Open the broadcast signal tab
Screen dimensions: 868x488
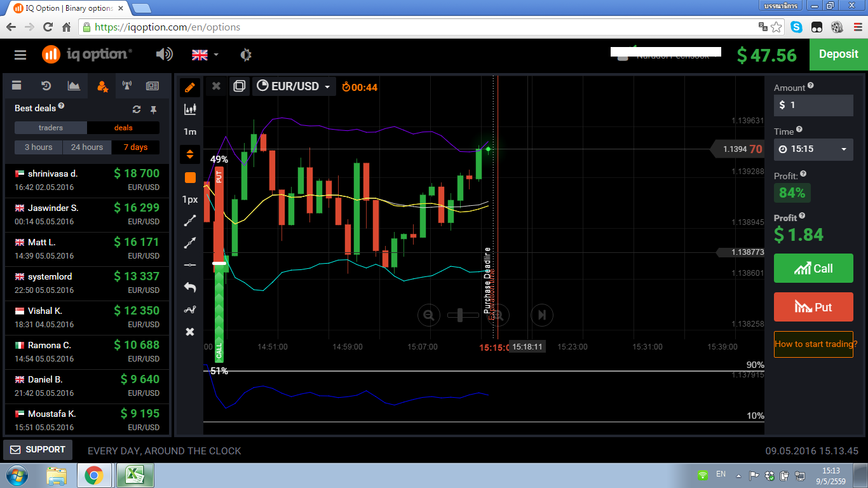(126, 86)
